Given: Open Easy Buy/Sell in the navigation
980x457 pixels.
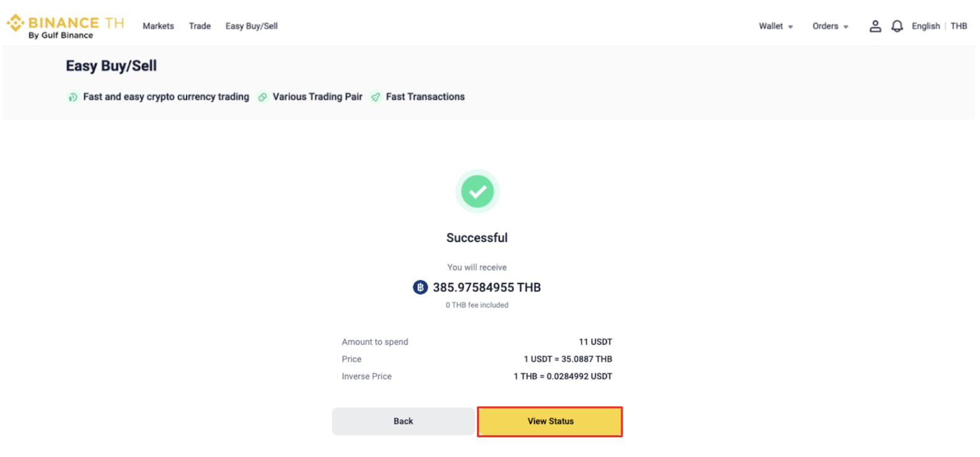Looking at the screenshot, I should click(x=252, y=26).
